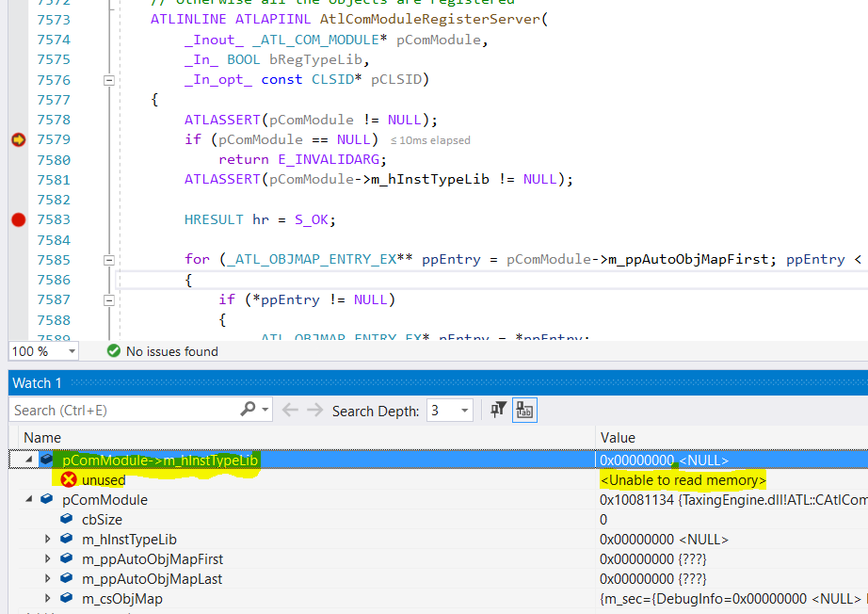Viewport: 868px width, 614px height.
Task: Click the current-statement breakpoint on line 7579
Action: click(18, 139)
